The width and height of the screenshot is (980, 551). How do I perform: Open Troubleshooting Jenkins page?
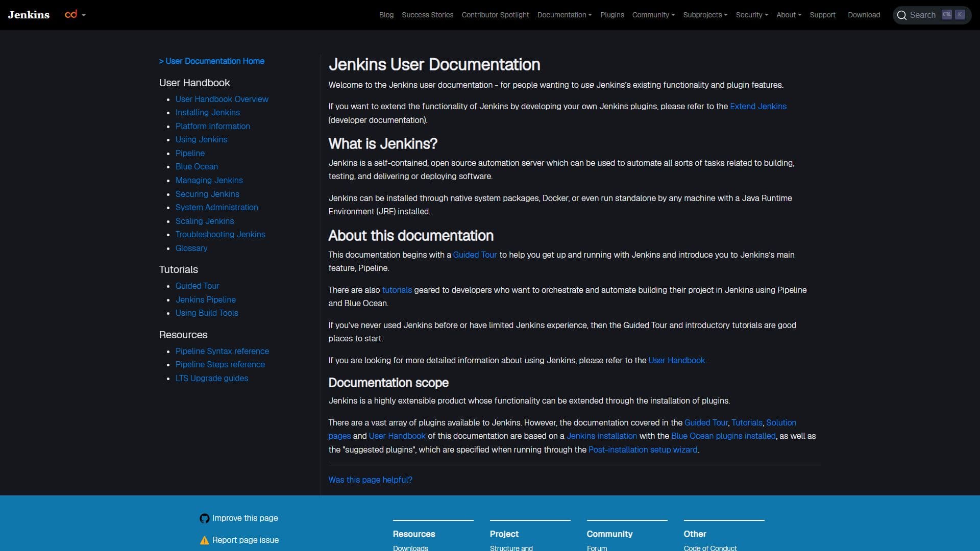coord(220,234)
